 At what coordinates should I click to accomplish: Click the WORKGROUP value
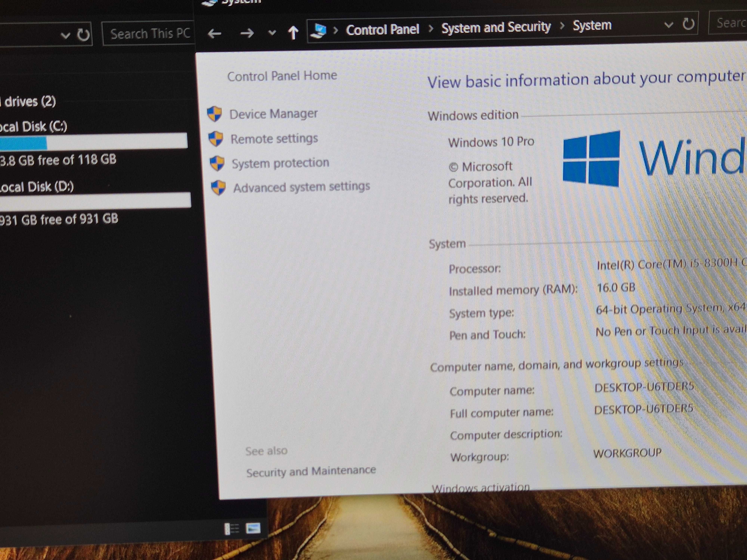[x=627, y=453]
